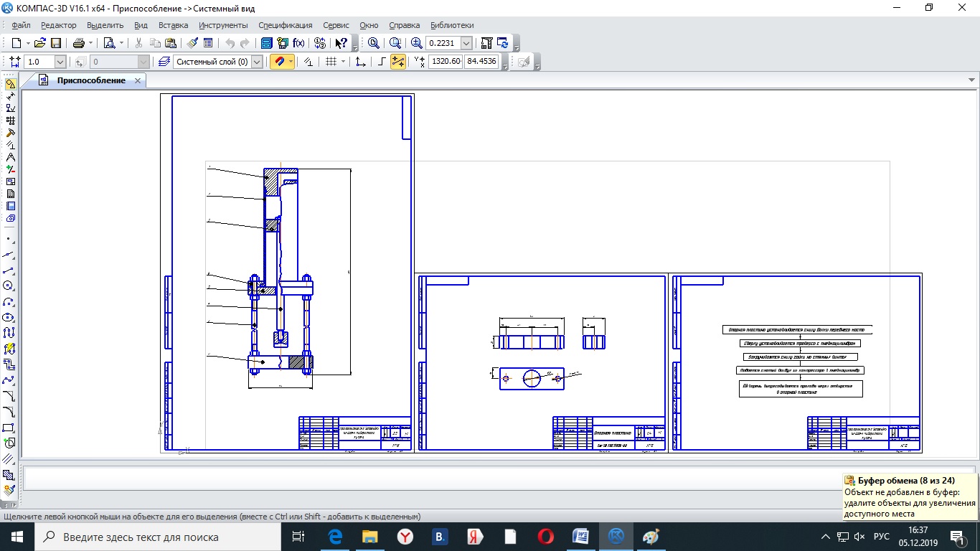Open the layer manager stack icon

coord(164,62)
